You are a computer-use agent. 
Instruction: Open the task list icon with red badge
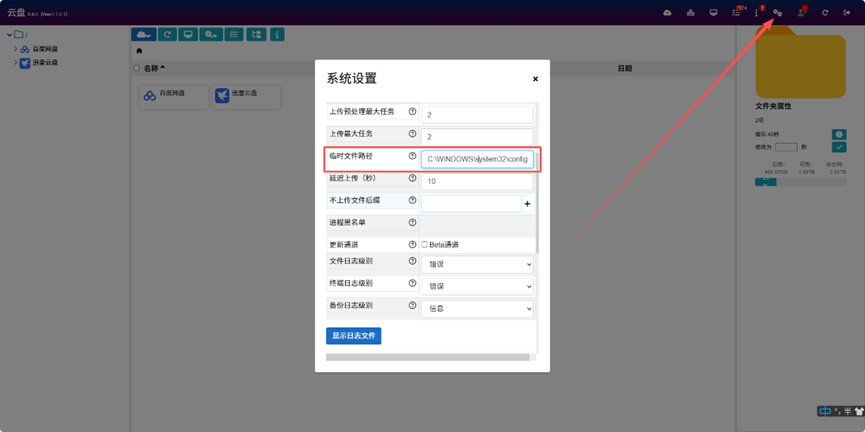point(736,13)
